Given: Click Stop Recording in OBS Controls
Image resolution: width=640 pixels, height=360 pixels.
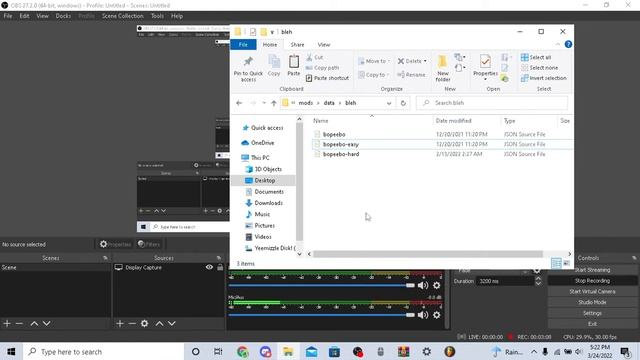Looking at the screenshot, I should pos(592,281).
